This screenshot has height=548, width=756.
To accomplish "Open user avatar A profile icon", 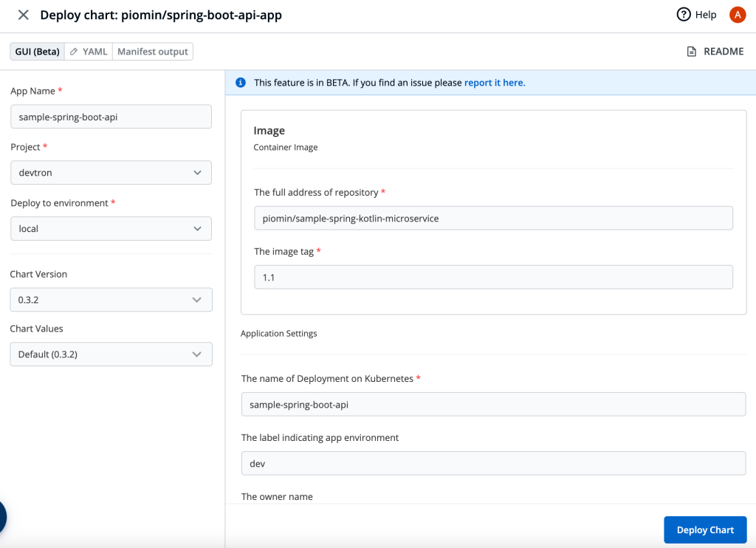I will coord(738,15).
